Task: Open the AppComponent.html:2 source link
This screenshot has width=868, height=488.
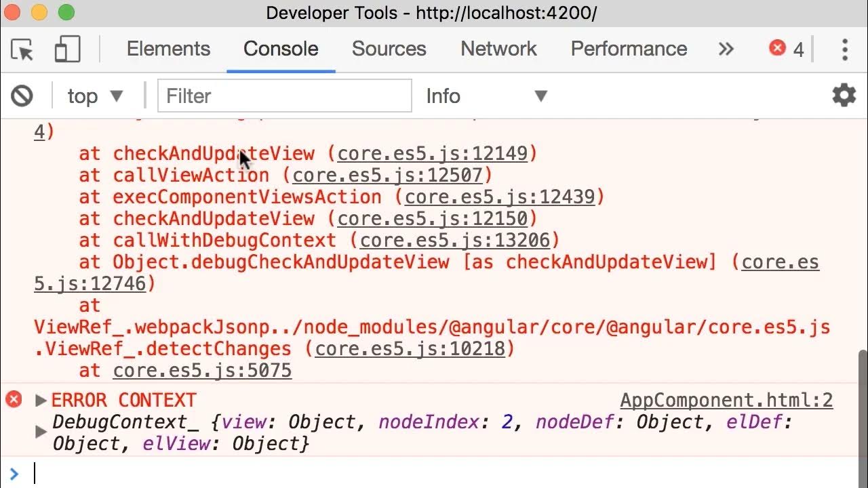Action: point(726,400)
